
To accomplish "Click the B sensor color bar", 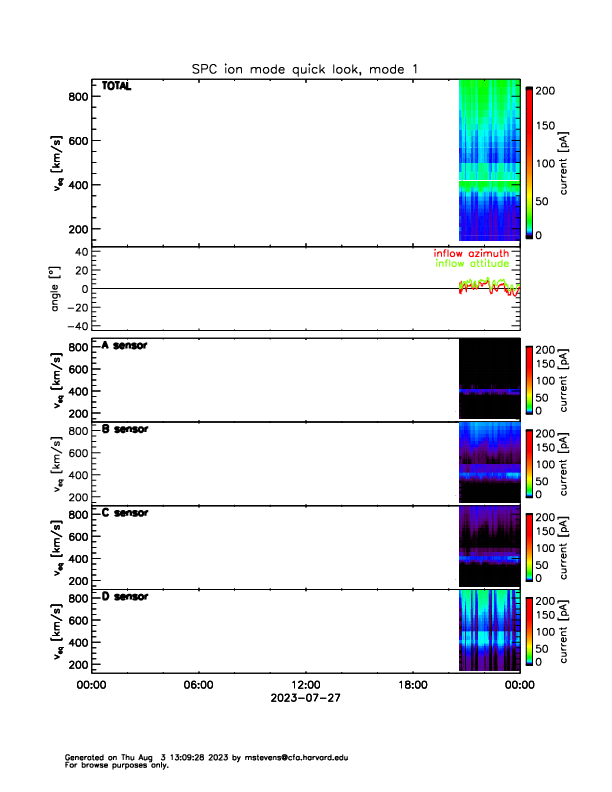I will click(529, 463).
